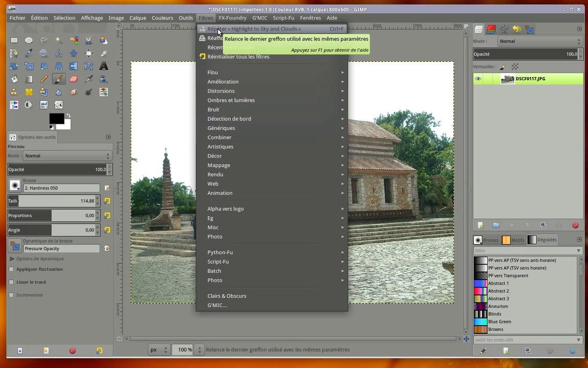
Task: Open the Levels tool
Action: (x=44, y=105)
